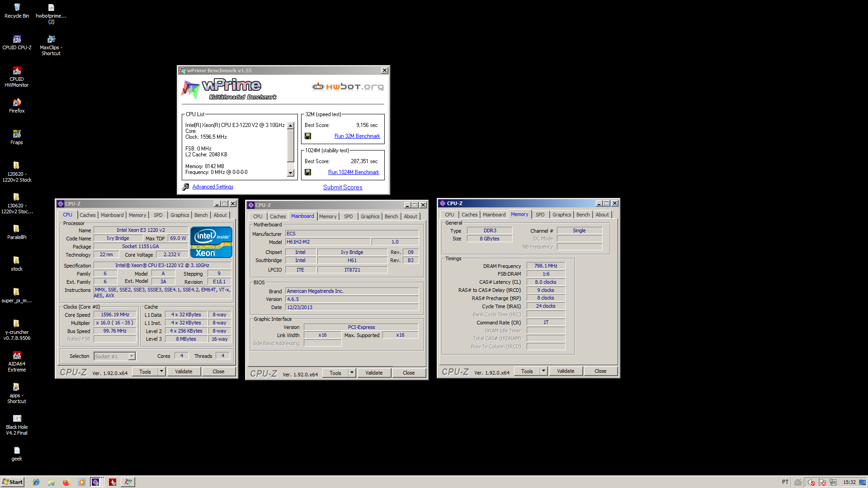Open the y-cruncher v0.7.8.9506 folder

click(17, 330)
